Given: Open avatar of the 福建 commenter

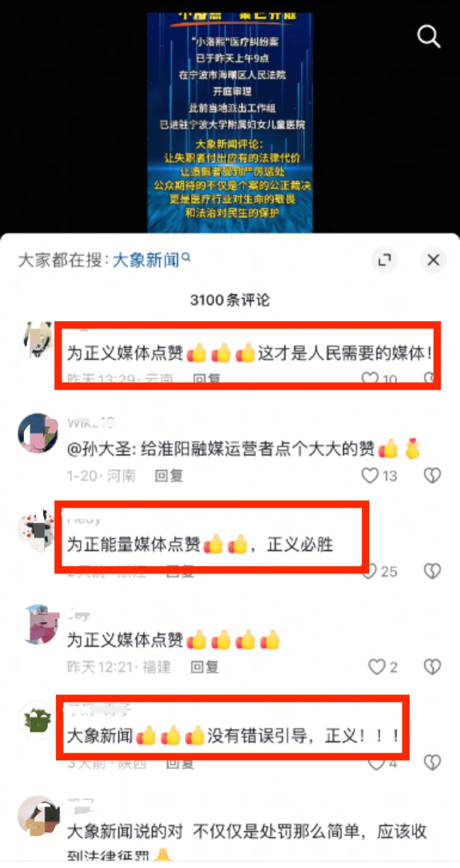Looking at the screenshot, I should 37,624.
